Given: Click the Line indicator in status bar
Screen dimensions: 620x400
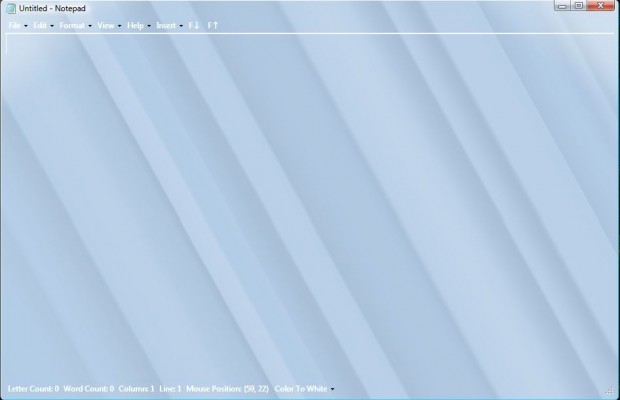Looking at the screenshot, I should [x=171, y=388].
